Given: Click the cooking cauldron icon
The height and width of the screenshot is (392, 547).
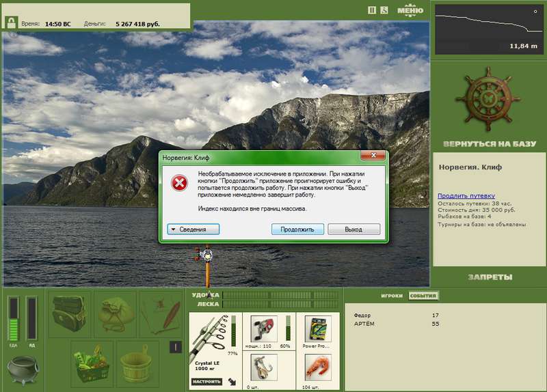Looking at the screenshot, I should coord(23,369).
